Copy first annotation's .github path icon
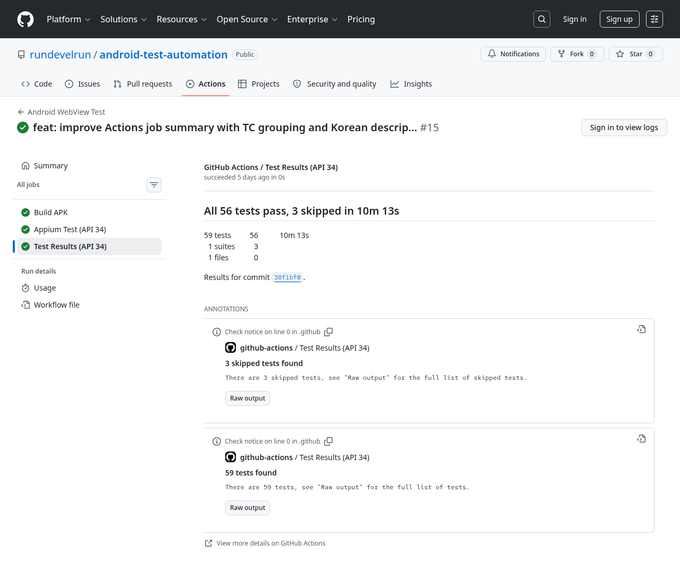680x578 pixels. point(329,332)
